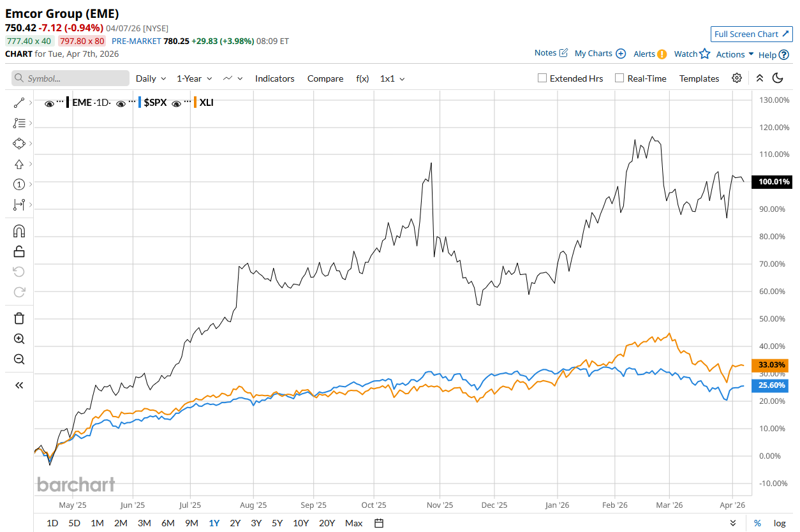Open the Full Screen Chart
The image size is (800, 532).
click(x=752, y=34)
